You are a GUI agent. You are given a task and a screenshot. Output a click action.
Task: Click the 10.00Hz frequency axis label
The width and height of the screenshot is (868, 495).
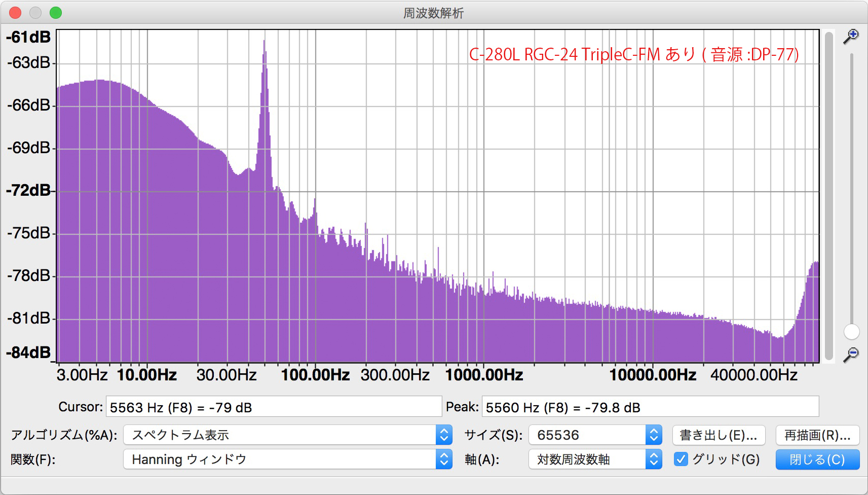tap(147, 375)
